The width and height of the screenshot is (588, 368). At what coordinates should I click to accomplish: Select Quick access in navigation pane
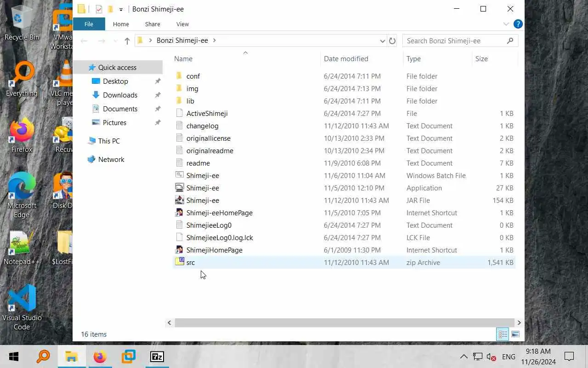pyautogui.click(x=117, y=67)
